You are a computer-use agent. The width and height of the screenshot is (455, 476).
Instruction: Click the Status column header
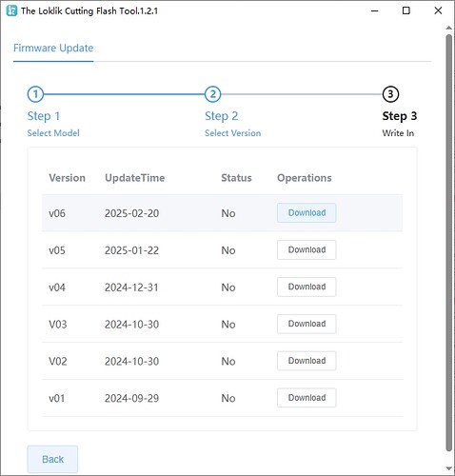point(236,178)
